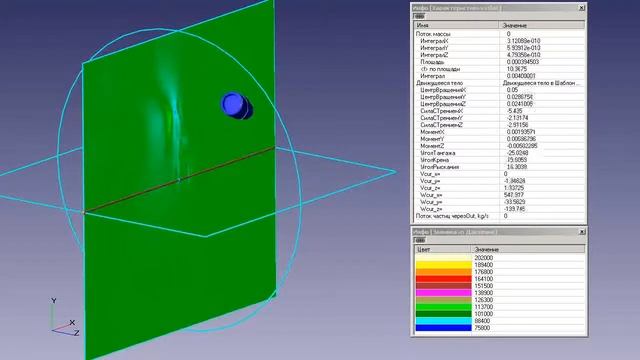
Task: Select the 'Wcur_x=' row
Action: point(499,195)
